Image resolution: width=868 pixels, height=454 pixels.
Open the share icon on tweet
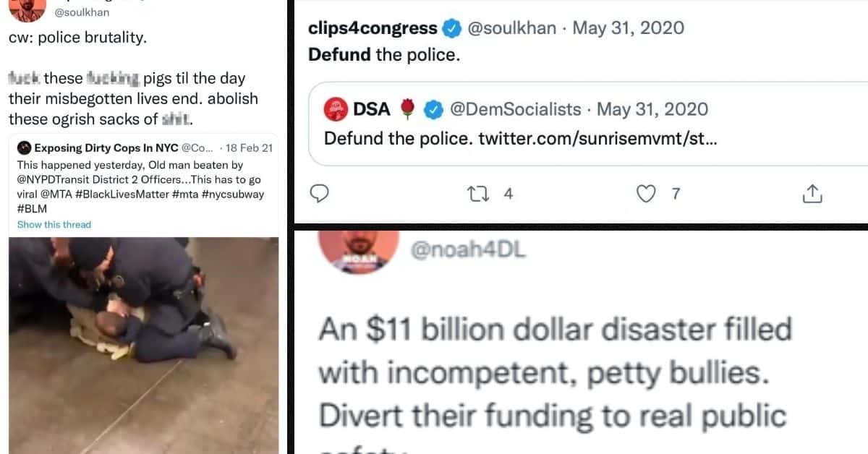click(x=812, y=193)
